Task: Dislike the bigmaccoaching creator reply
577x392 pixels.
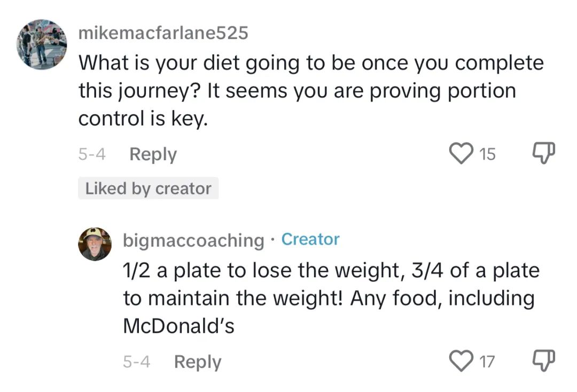Action: [x=544, y=362]
